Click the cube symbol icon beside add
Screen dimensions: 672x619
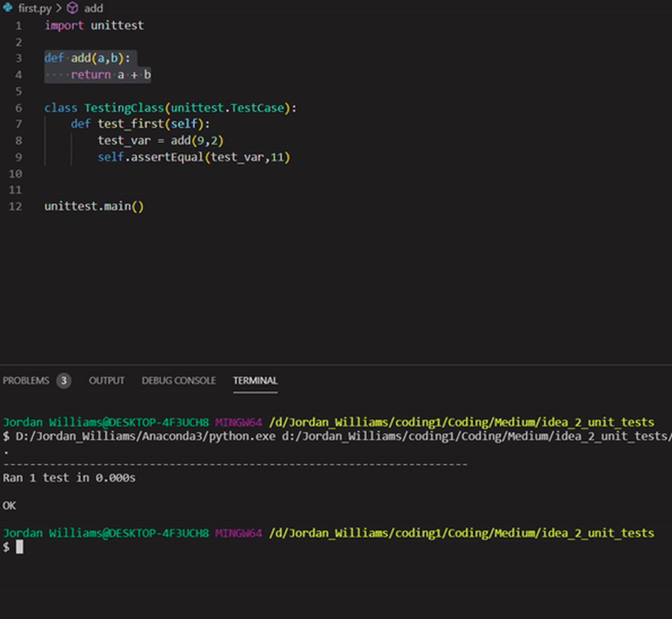click(72, 8)
